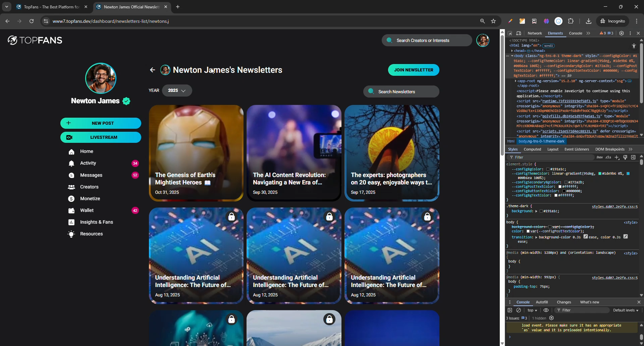Image resolution: width=644 pixels, height=346 pixels.
Task: Open the styles.6d07…2e2fa.css:5 link for .theme-dark
Action: click(x=614, y=207)
